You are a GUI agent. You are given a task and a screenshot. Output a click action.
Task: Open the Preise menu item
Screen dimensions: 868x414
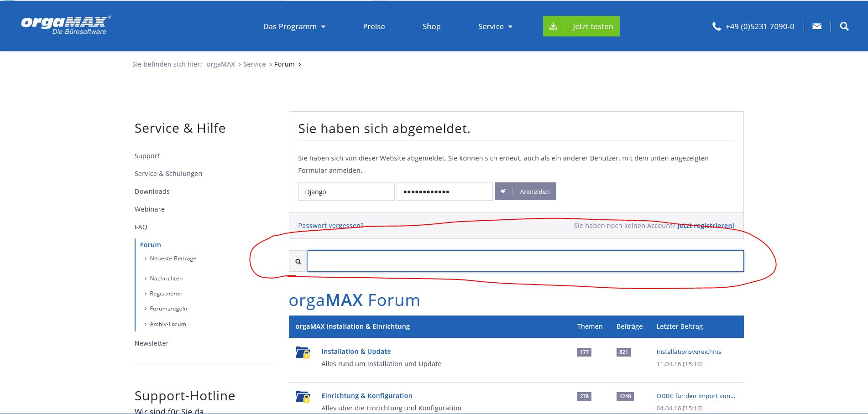click(x=374, y=26)
